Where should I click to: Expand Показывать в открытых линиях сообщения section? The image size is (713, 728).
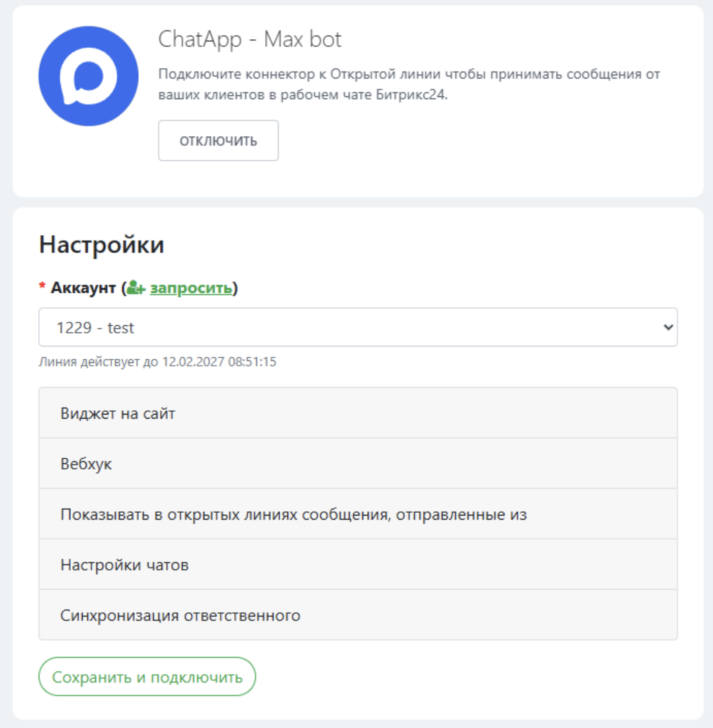(x=358, y=514)
